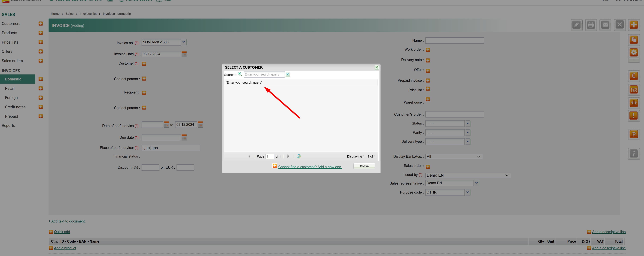
Task: Click the pencil edit icon in header
Action: (576, 25)
